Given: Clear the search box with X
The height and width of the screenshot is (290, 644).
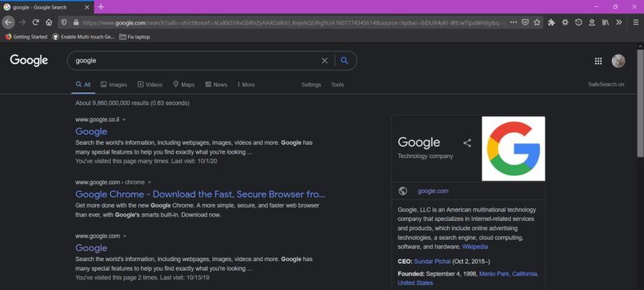Looking at the screenshot, I should 325,61.
